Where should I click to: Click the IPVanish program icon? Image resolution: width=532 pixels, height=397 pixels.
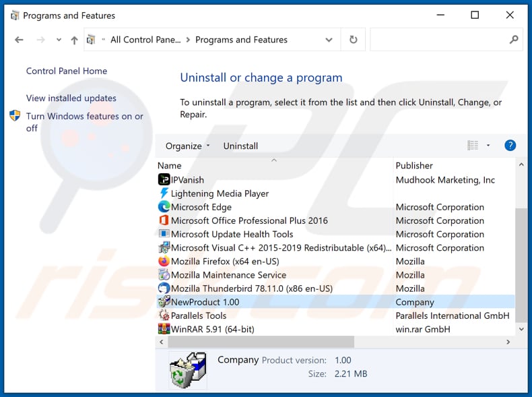[x=164, y=179]
